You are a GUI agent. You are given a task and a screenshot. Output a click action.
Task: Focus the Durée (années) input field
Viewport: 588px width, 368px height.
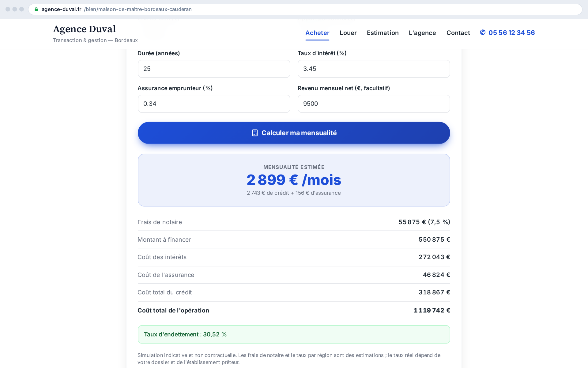214,69
